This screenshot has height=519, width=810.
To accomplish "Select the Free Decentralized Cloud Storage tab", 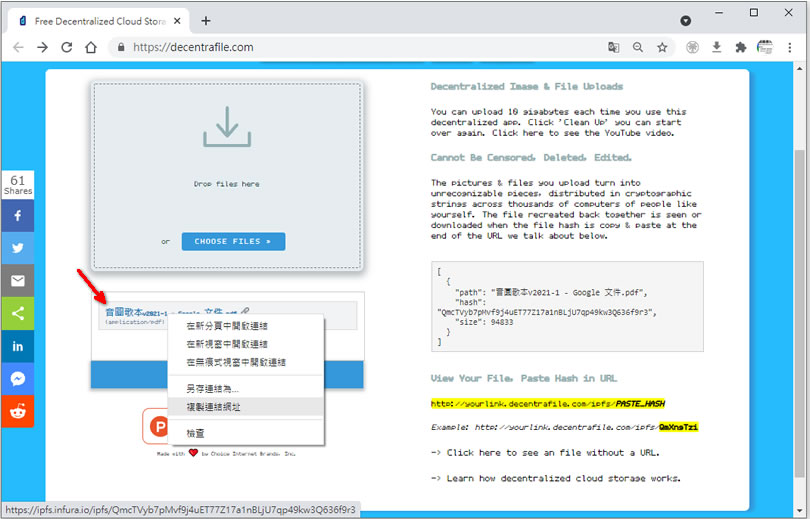I will point(98,21).
